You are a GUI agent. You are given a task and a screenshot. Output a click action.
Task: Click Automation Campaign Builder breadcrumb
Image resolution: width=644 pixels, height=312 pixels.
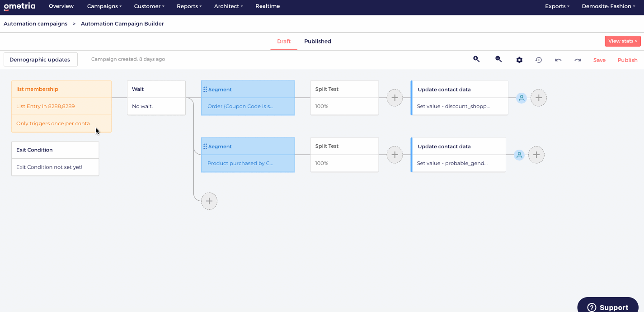[x=122, y=24]
